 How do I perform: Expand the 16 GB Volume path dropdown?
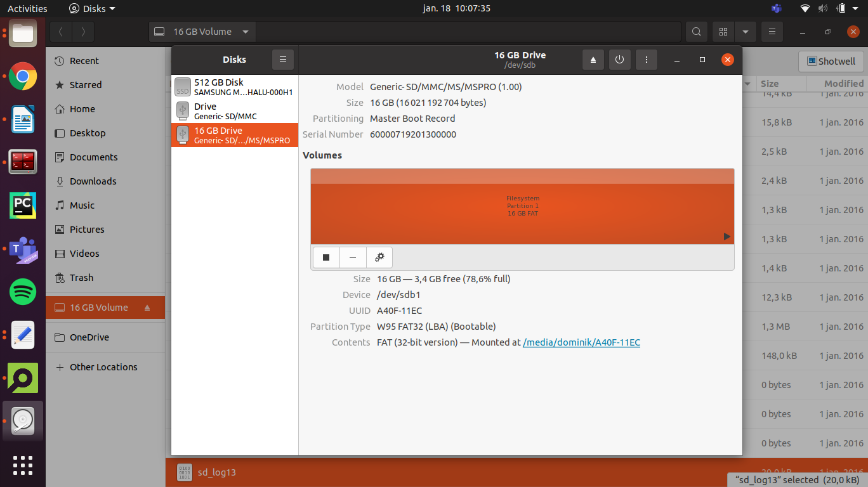(x=245, y=32)
